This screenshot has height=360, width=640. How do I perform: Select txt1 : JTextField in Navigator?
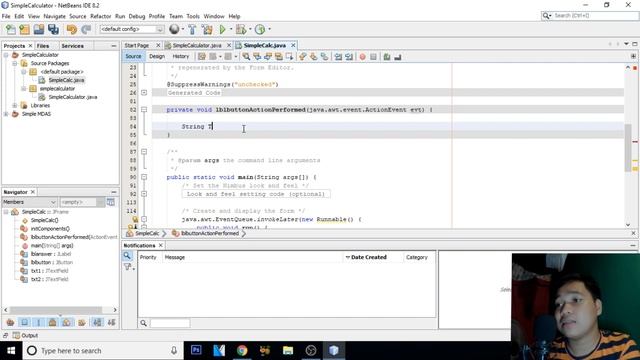(x=49, y=271)
